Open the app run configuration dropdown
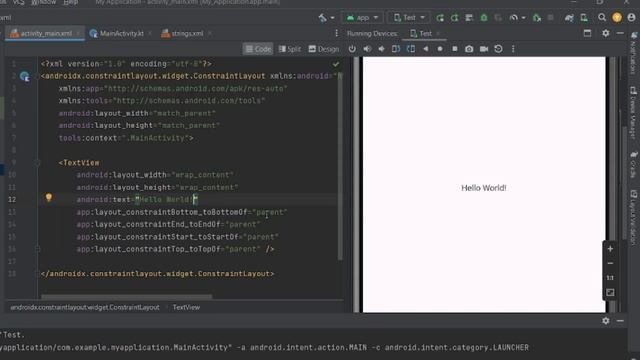The height and width of the screenshot is (360, 640). pos(362,18)
